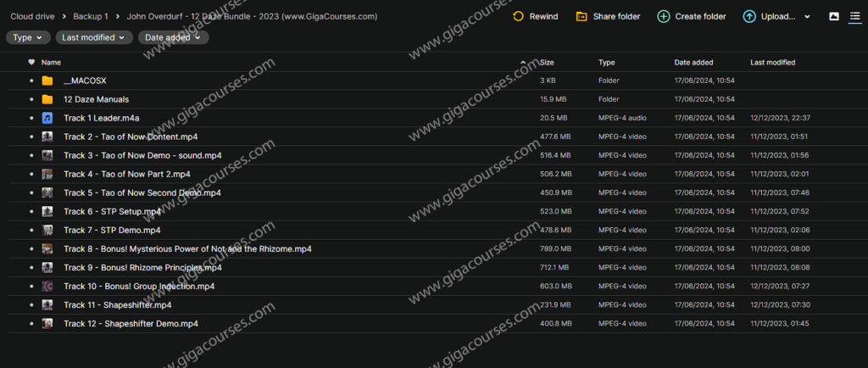Viewport: 868px width, 368px height.
Task: Click the Track 1 Leader.m4a audio icon
Action: [47, 118]
